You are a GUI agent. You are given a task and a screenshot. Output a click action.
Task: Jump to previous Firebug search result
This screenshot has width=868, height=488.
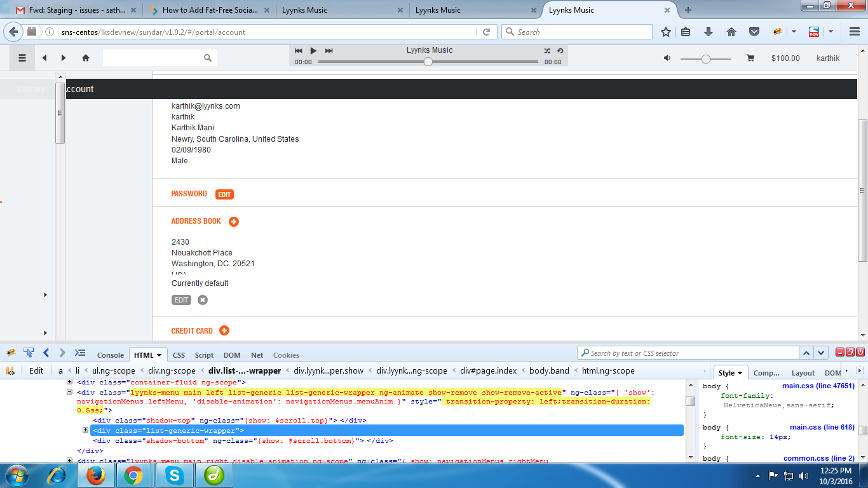[x=806, y=353]
